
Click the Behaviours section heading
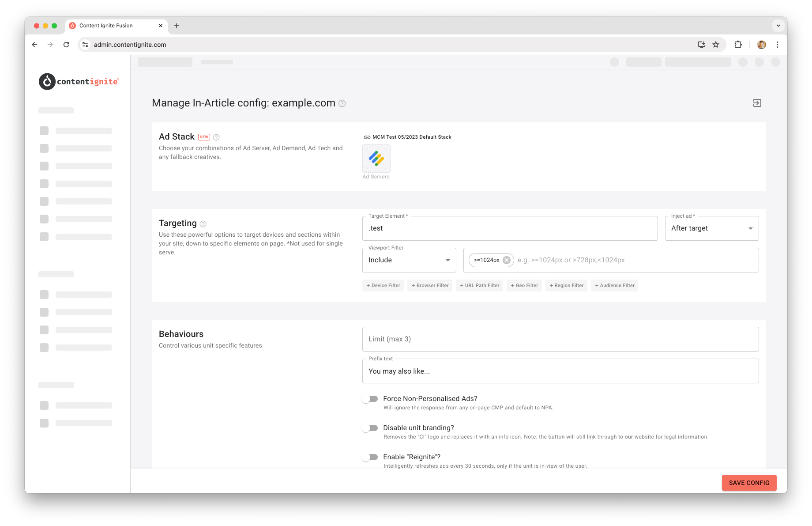pos(181,334)
